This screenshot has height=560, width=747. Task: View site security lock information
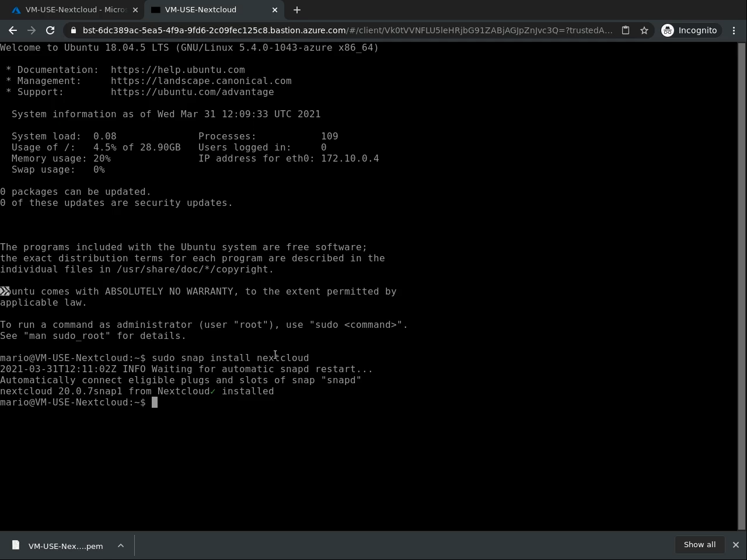click(74, 30)
